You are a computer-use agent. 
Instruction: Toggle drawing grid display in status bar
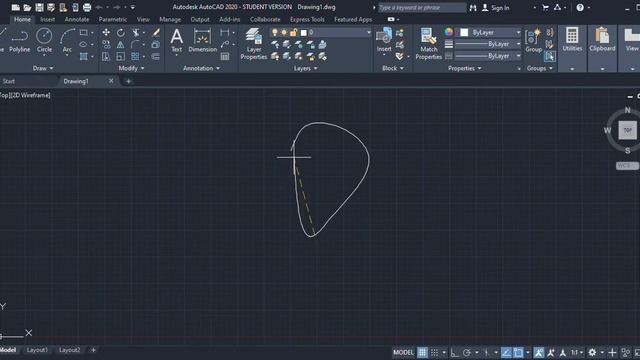(422, 352)
